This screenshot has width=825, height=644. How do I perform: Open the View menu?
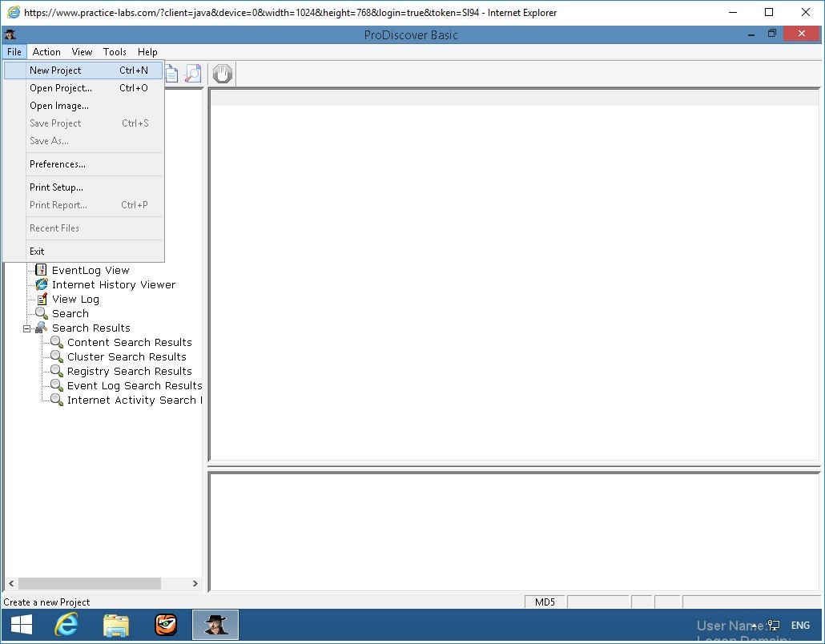click(82, 51)
